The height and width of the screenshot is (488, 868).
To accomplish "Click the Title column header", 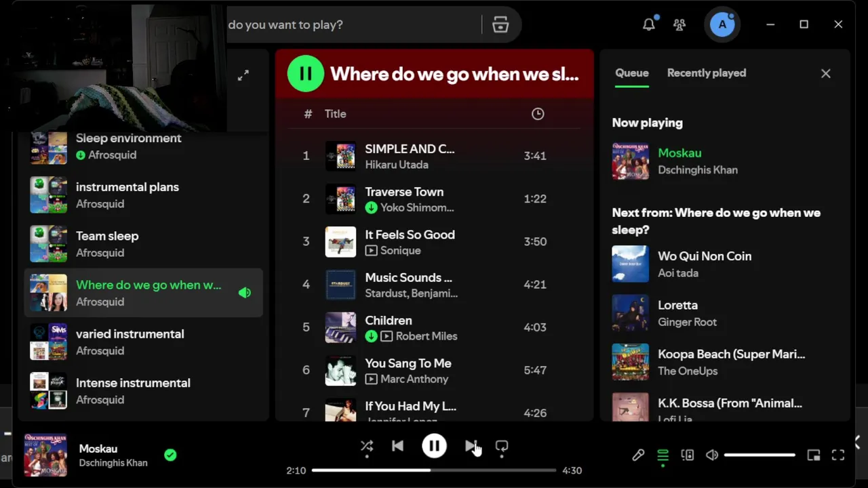I will click(x=335, y=114).
